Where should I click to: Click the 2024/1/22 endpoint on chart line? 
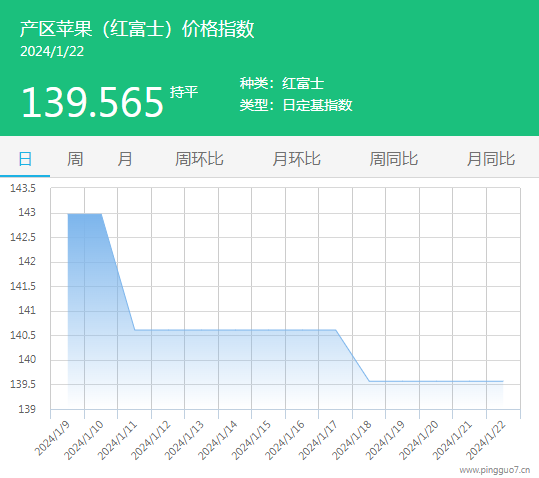point(503,381)
